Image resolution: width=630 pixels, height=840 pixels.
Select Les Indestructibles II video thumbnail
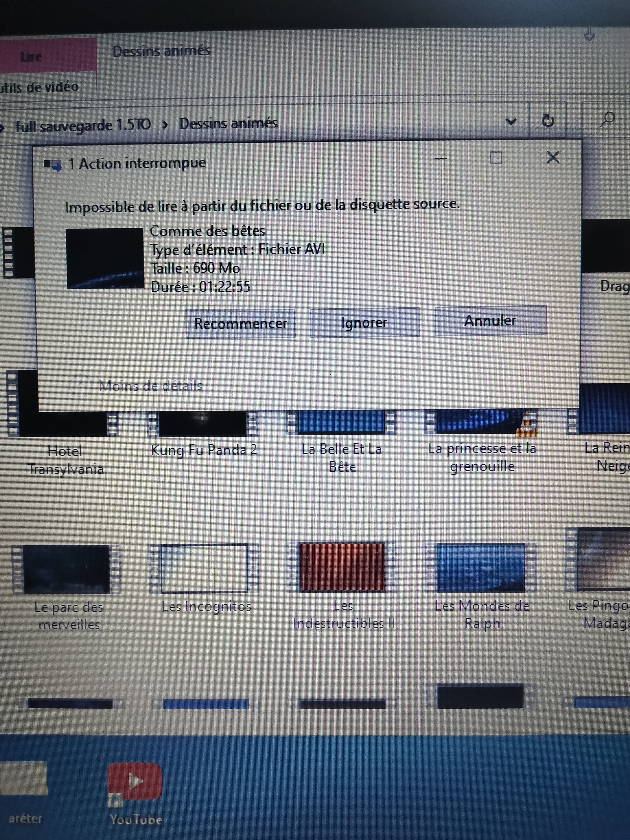[342, 568]
